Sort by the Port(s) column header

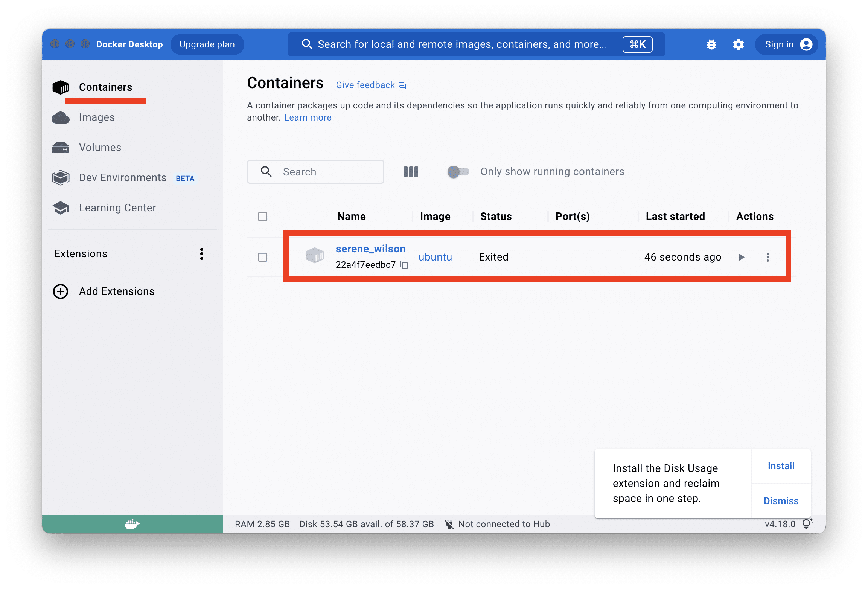(573, 217)
